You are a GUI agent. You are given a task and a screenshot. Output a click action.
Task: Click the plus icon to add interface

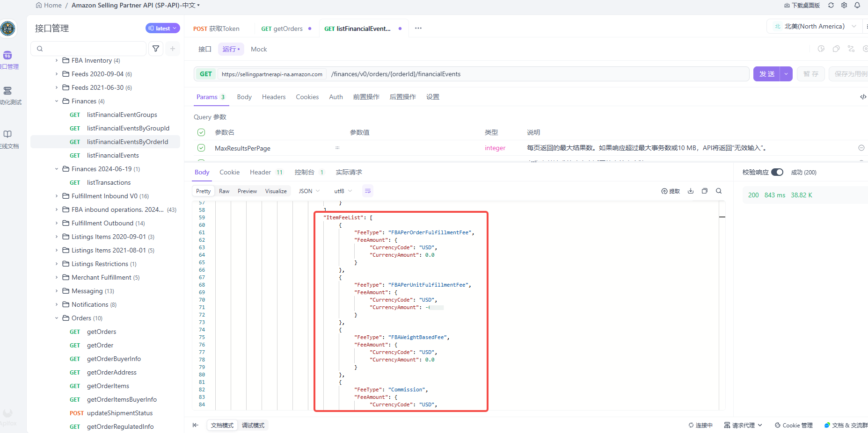(173, 49)
